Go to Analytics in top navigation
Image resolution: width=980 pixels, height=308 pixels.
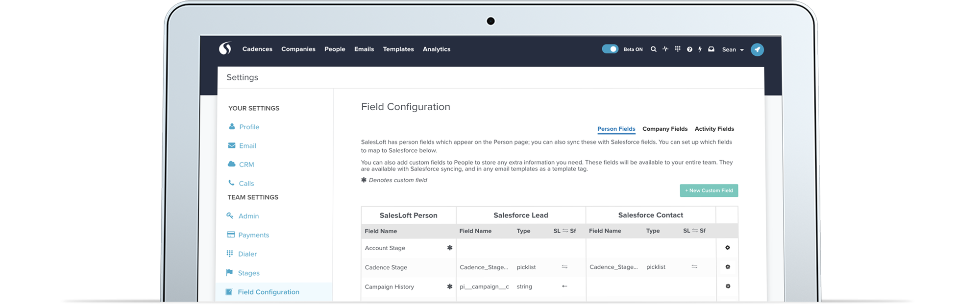coord(436,49)
